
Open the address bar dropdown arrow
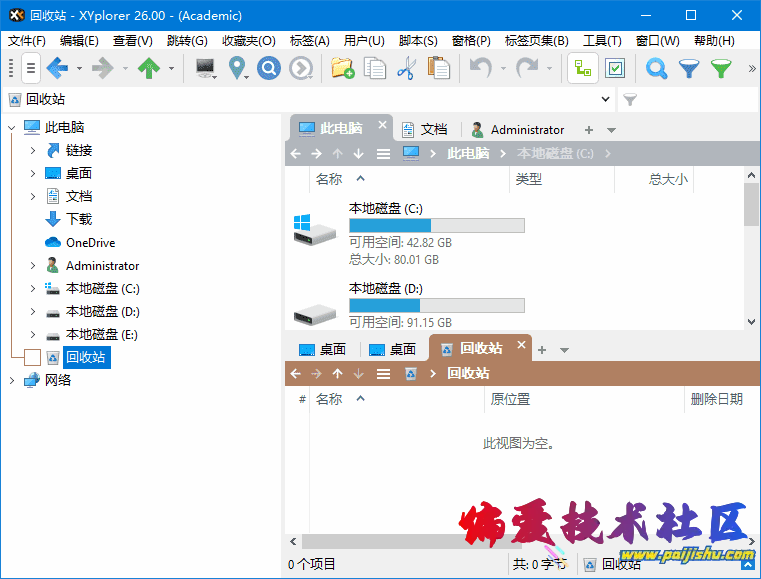pyautogui.click(x=605, y=99)
